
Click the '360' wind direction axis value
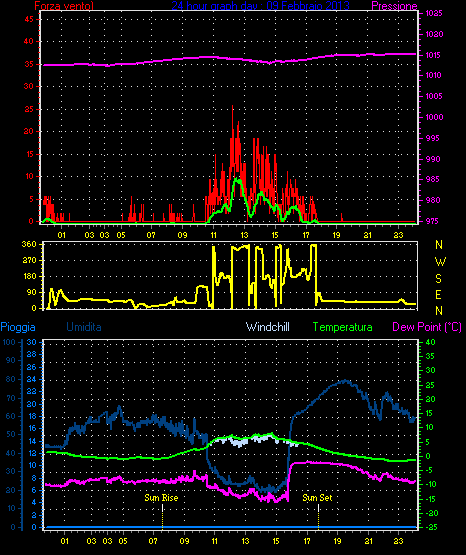pyautogui.click(x=29, y=244)
